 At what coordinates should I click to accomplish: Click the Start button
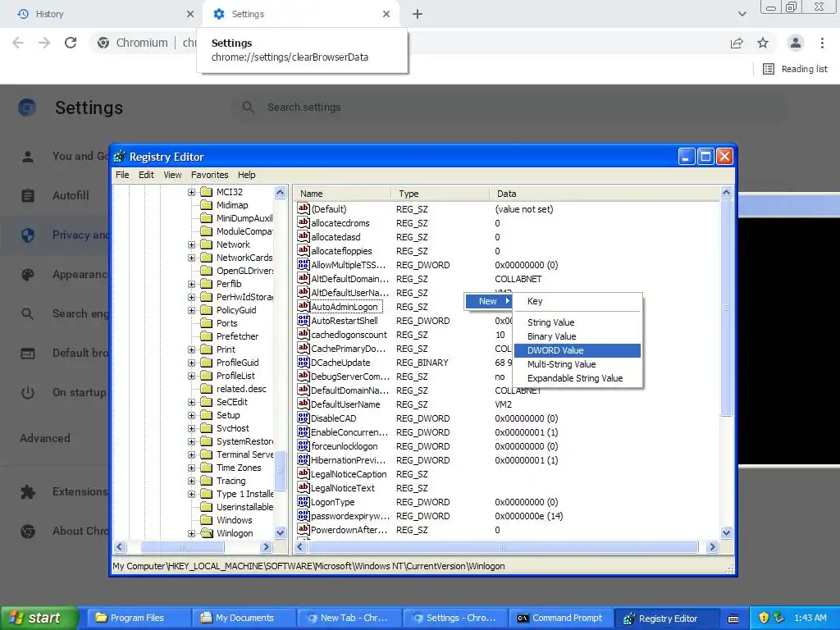pos(39,618)
